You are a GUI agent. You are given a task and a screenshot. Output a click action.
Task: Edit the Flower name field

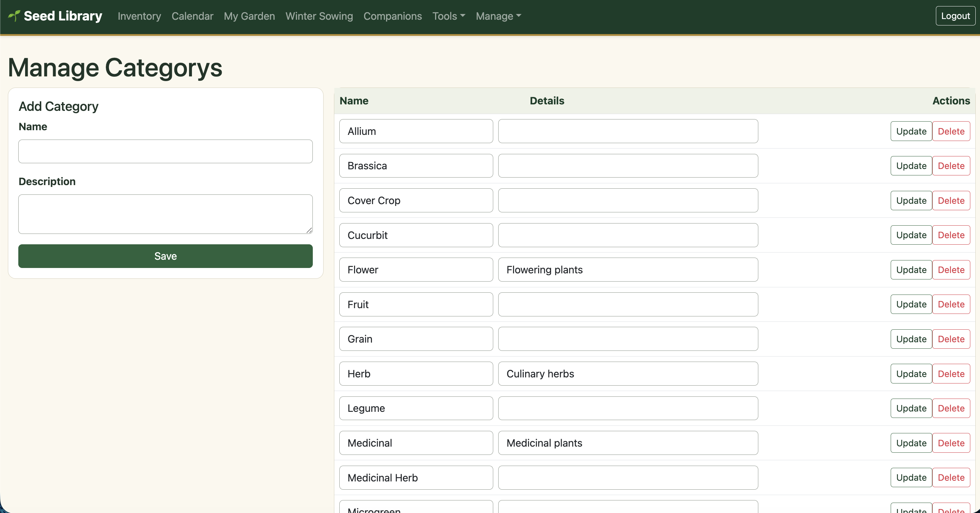[x=416, y=270]
